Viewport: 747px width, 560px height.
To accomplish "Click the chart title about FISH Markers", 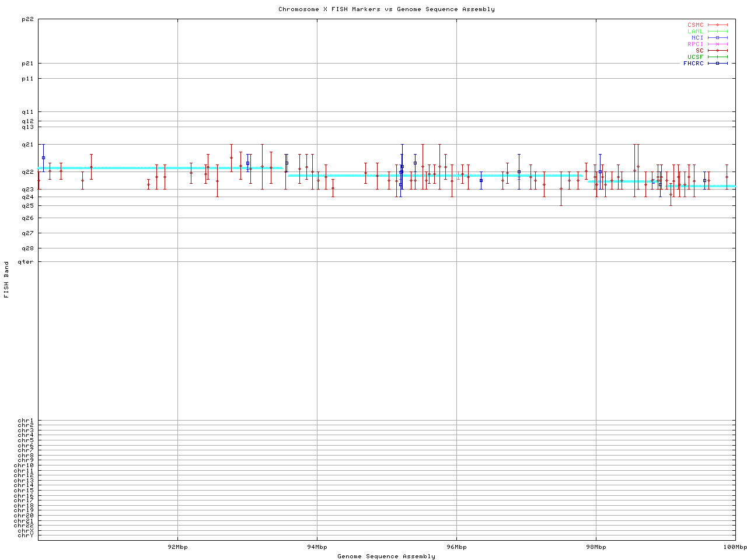I will pos(386,9).
